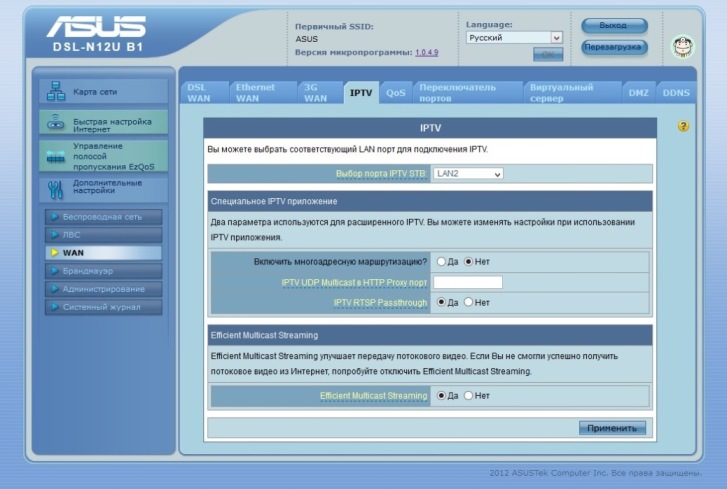
Task: Open the EzQoS bandwidth management icon
Action: pos(56,156)
